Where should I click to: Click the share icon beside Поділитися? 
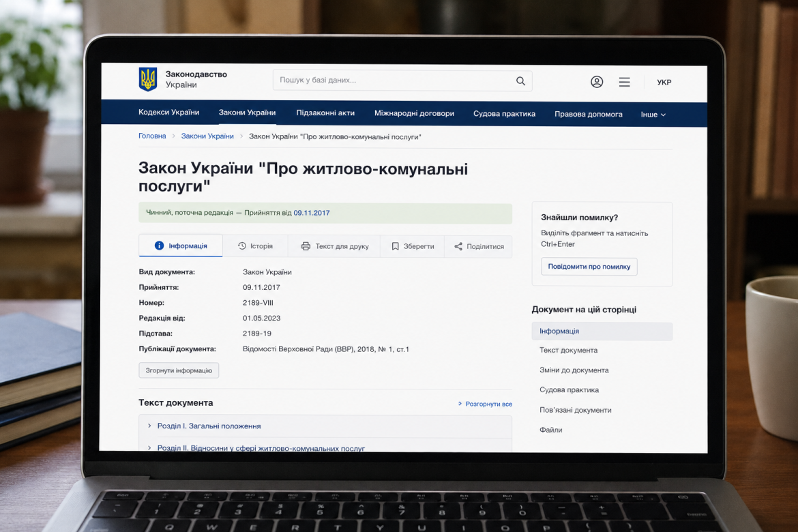[x=458, y=246]
